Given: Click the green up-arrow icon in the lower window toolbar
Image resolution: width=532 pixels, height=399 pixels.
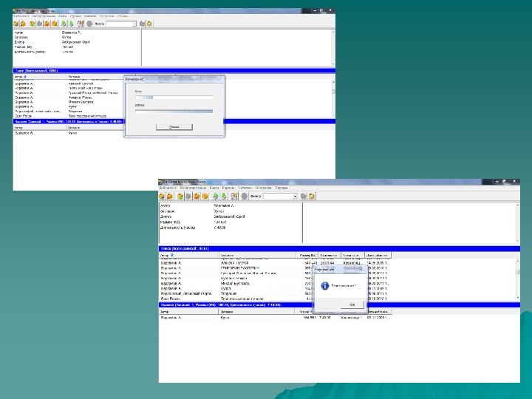Looking at the screenshot, I should pyautogui.click(x=215, y=196).
